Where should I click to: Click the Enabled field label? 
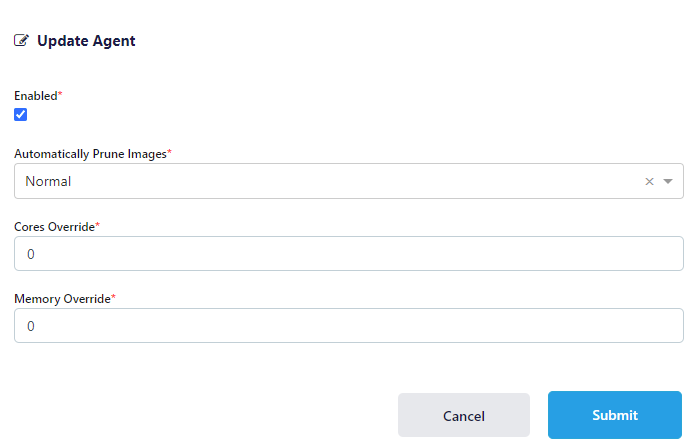tap(35, 96)
